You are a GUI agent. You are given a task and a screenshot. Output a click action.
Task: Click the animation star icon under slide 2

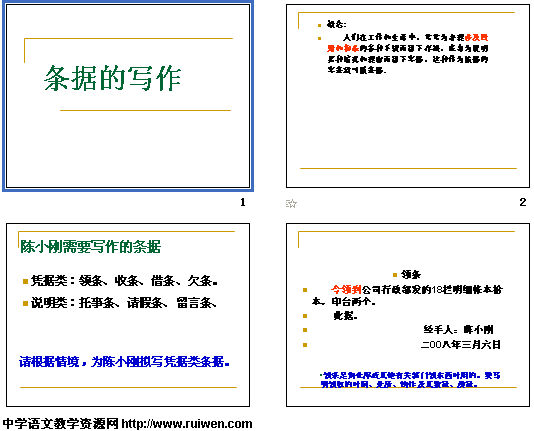[291, 204]
